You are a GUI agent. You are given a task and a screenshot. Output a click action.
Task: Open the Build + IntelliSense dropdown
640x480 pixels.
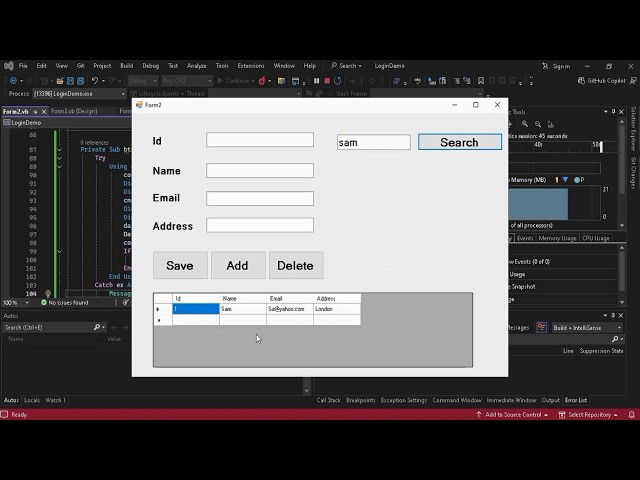[587, 327]
